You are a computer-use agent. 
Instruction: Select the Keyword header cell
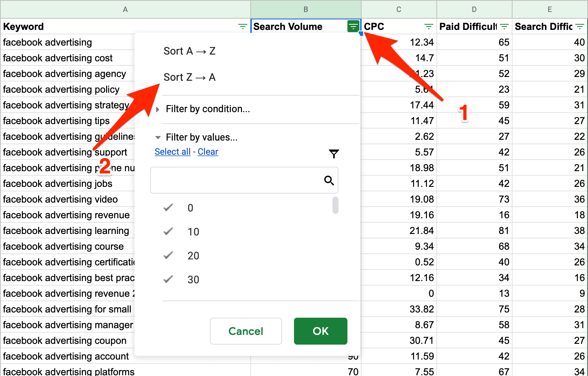pyautogui.click(x=126, y=27)
